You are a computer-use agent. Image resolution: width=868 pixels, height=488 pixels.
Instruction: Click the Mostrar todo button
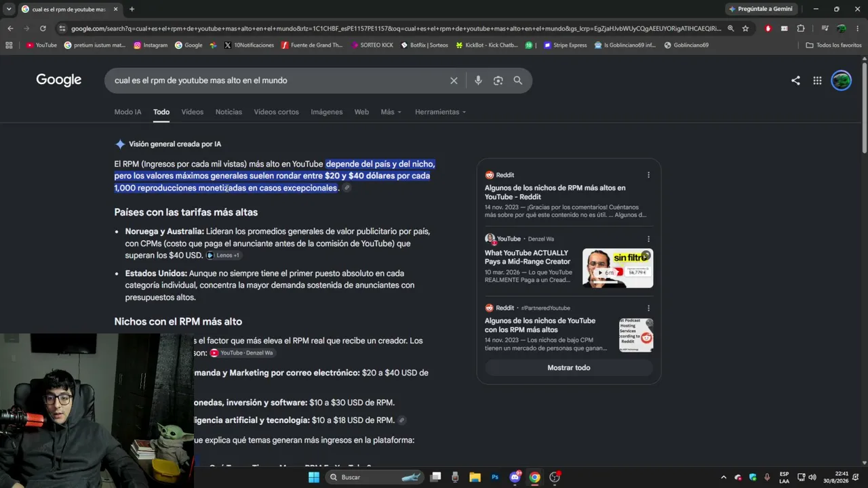[568, 367]
